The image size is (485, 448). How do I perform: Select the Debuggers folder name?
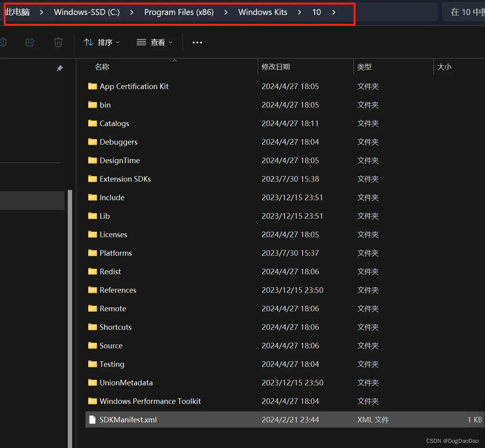(x=119, y=142)
